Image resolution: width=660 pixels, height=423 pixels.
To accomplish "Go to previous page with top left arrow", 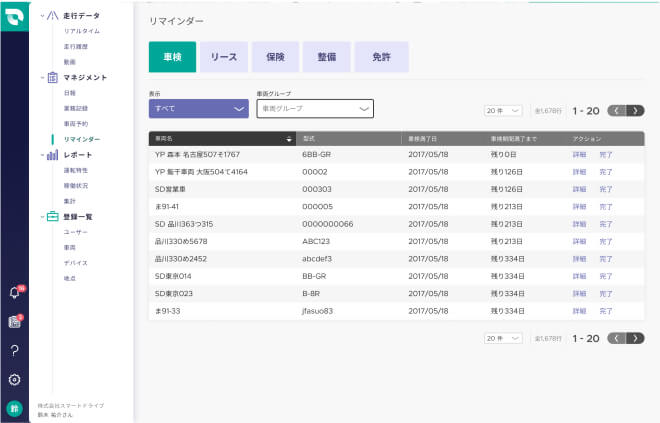I will [x=617, y=110].
